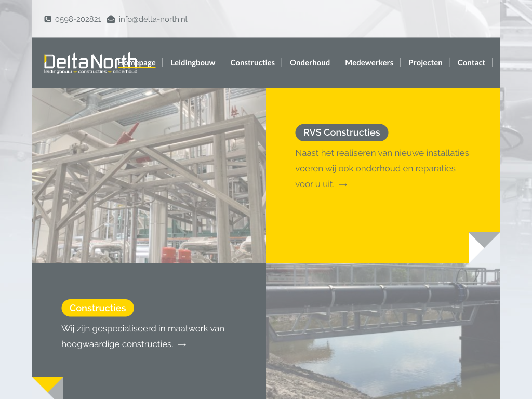This screenshot has width=532, height=399.
Task: Click the yellow folded corner on gray panel
Action: (48, 388)
